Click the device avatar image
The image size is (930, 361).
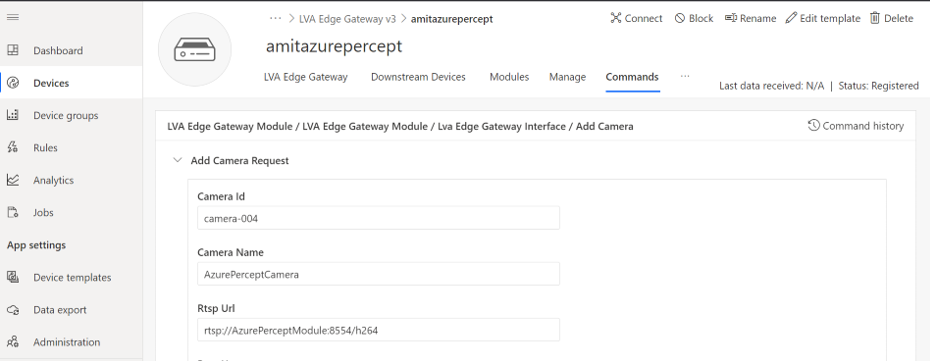[x=195, y=50]
